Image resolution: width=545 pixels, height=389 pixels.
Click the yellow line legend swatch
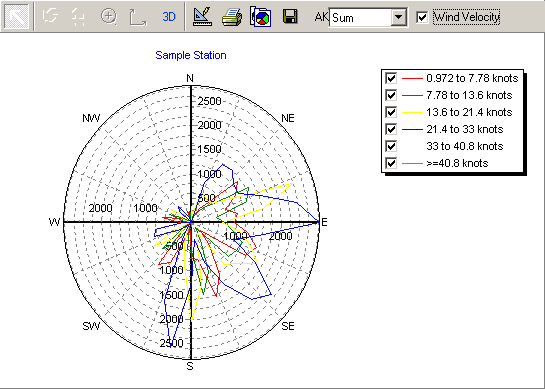(x=412, y=113)
